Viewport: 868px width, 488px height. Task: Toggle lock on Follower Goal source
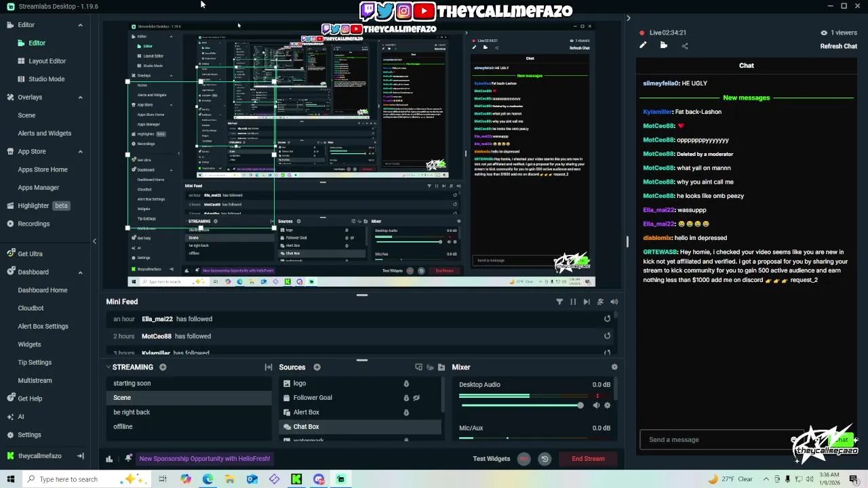click(x=406, y=398)
